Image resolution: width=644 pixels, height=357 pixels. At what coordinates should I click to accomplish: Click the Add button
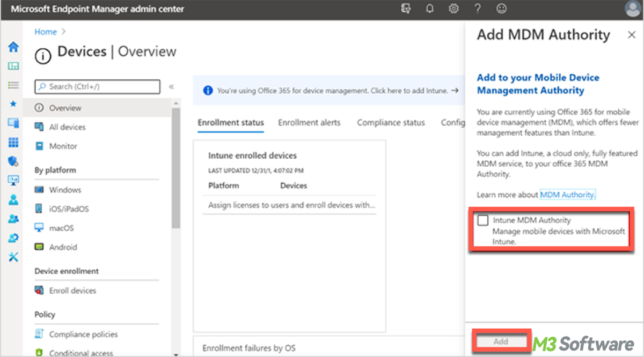(501, 341)
